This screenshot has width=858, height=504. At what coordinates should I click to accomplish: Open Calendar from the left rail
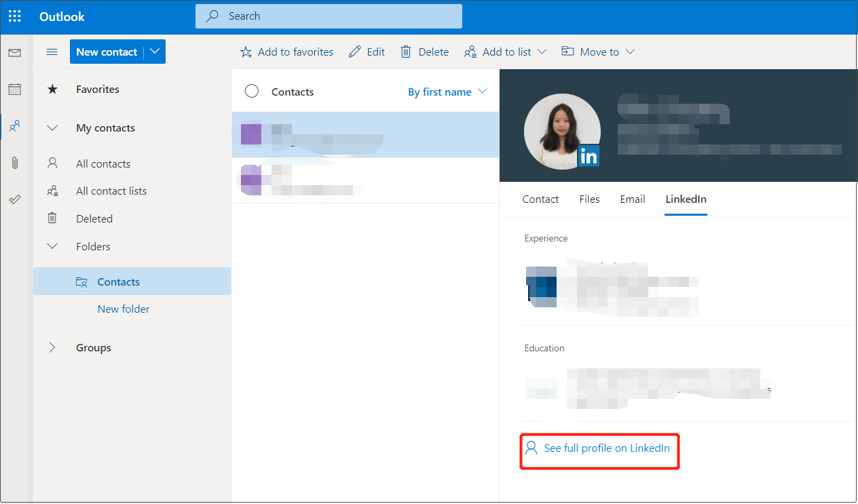point(14,89)
